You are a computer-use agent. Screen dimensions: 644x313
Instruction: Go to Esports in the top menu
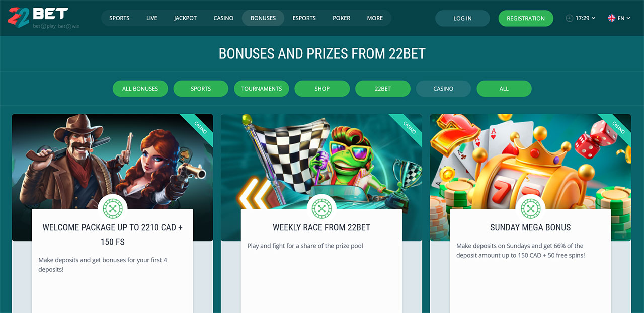(304, 18)
